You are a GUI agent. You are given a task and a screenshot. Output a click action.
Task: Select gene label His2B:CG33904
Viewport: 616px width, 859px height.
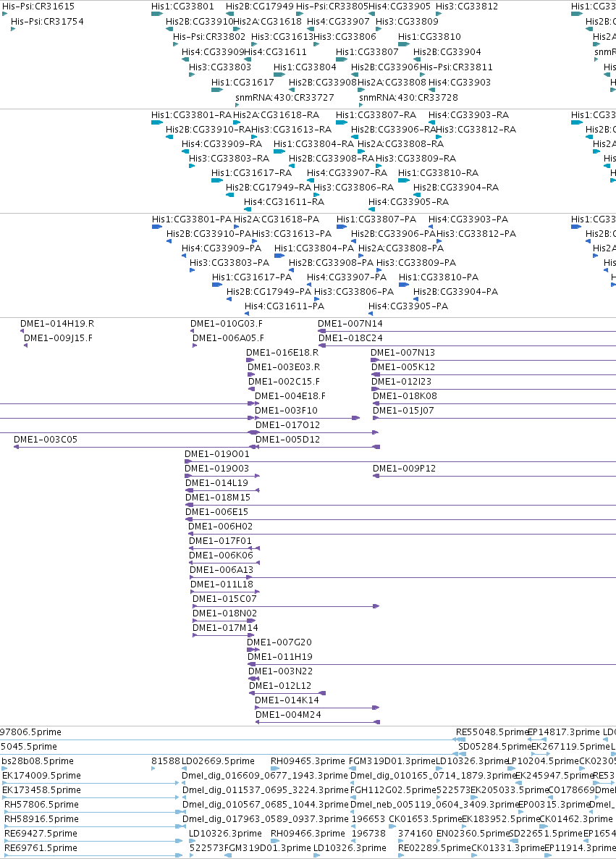(447, 52)
